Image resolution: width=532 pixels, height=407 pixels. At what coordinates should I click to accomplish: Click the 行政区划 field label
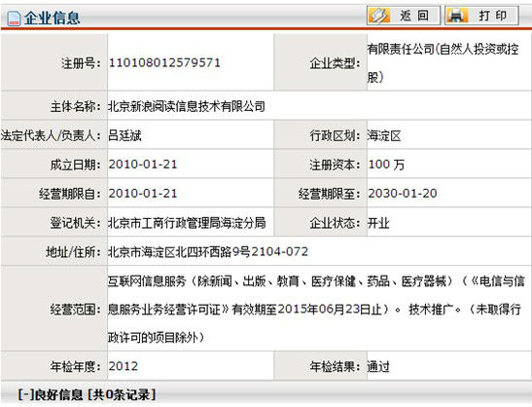tap(335, 136)
